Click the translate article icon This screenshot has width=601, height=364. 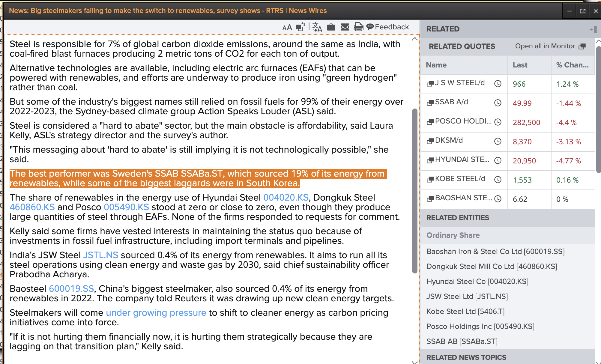pos(317,27)
